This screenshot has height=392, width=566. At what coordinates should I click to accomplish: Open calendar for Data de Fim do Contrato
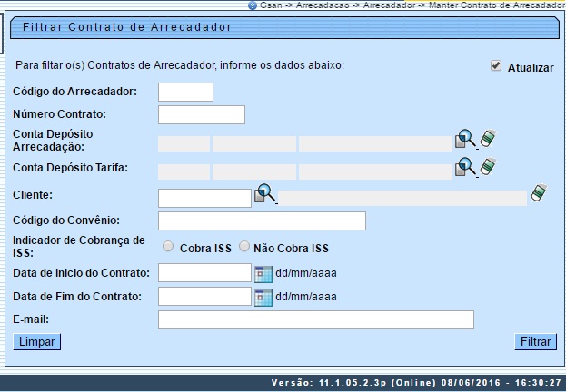(x=263, y=298)
